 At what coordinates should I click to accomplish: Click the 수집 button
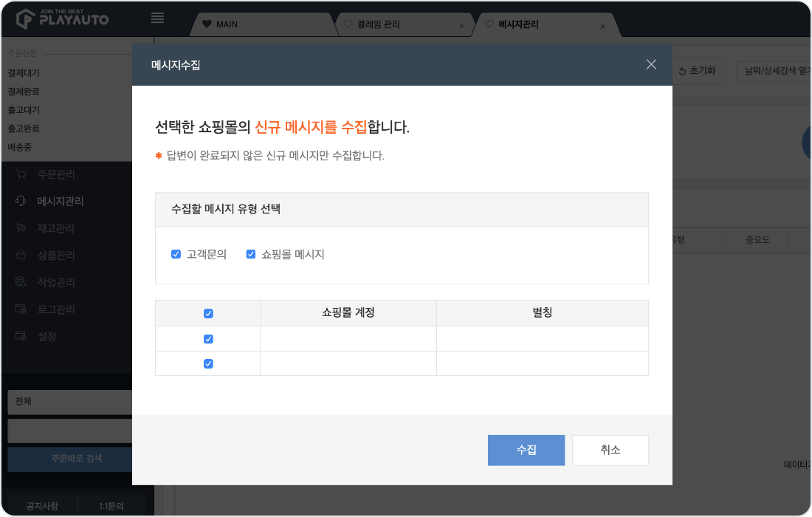(x=526, y=450)
